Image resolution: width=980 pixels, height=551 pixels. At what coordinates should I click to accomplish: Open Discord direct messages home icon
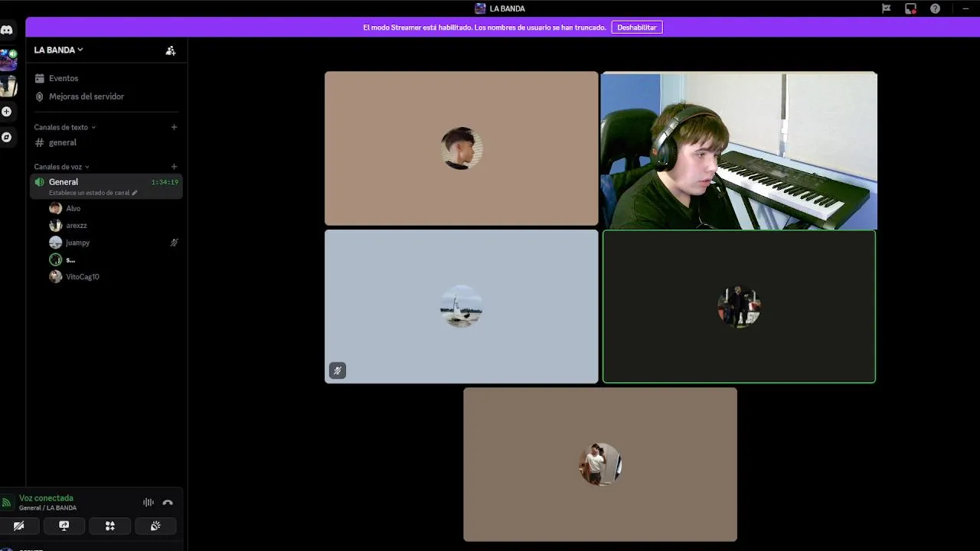7,30
